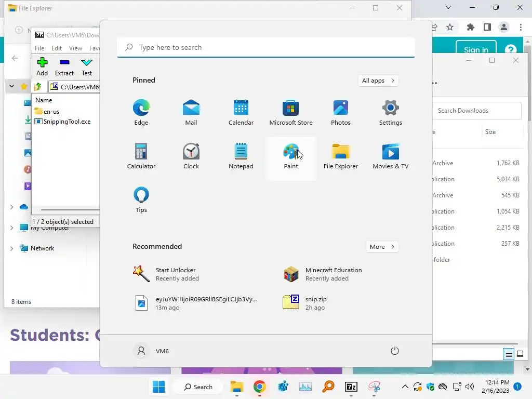Viewport: 532px width, 399px height.
Task: Launch the Photos app
Action: [x=341, y=113]
